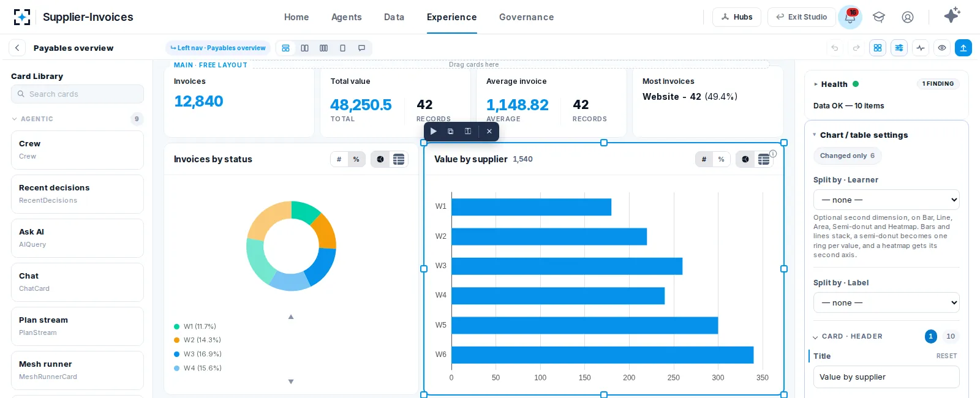Show info for Value by supplier card
Screen dimensions: 980x398
(x=773, y=154)
